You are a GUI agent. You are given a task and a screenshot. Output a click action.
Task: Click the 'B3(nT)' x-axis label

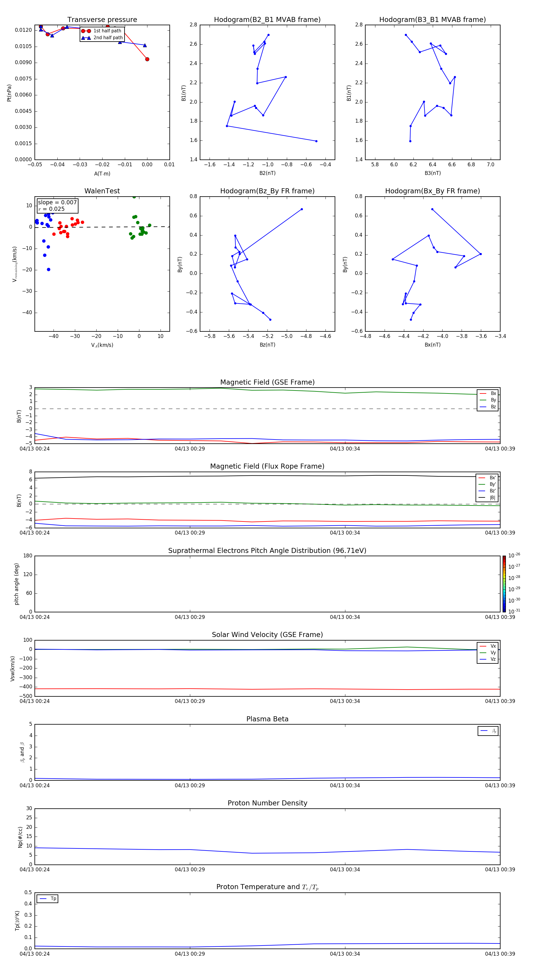point(432,173)
